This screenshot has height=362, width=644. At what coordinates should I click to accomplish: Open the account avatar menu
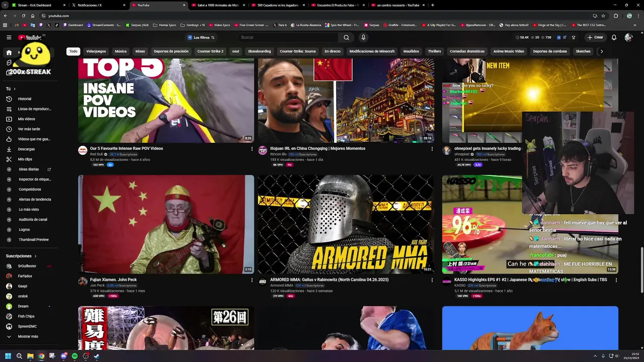click(x=628, y=37)
